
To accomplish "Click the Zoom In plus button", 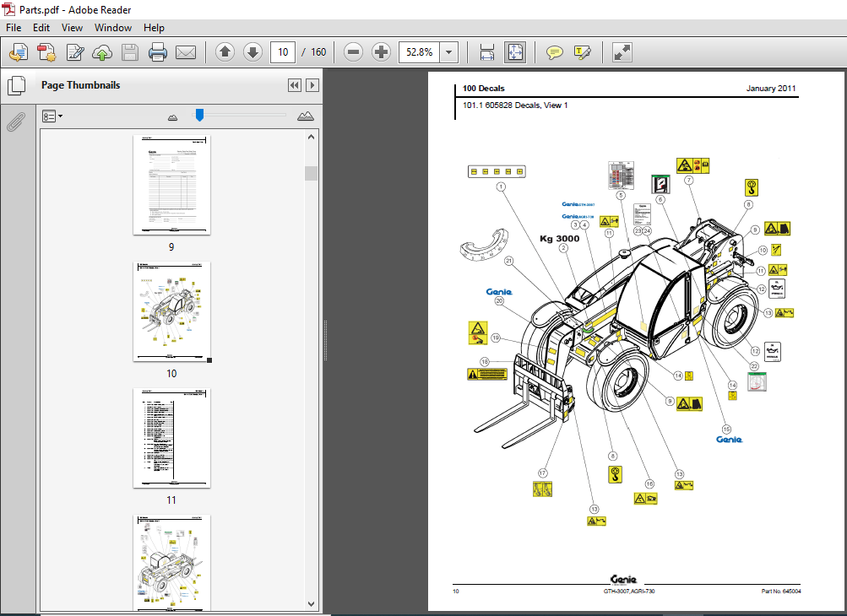I will (382, 52).
